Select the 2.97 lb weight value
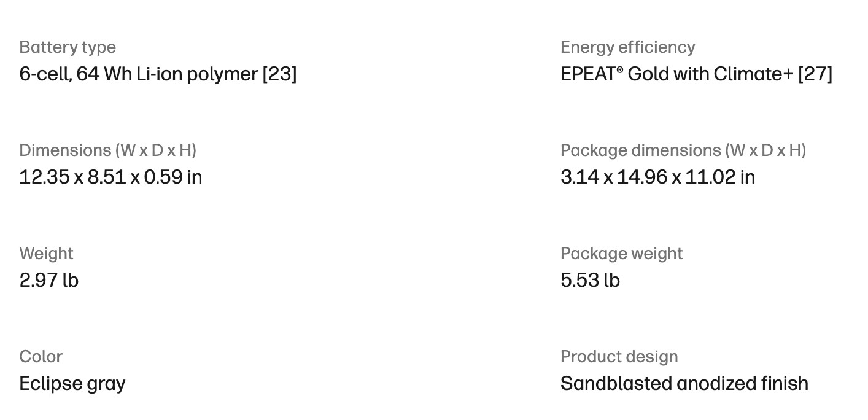Viewport: 868px width, 420px height. [49, 281]
